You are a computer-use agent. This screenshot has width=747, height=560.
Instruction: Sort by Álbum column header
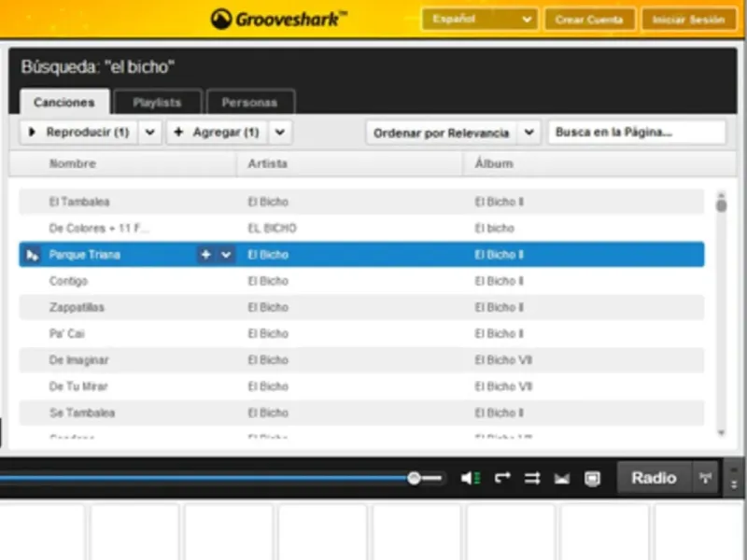[x=494, y=163]
